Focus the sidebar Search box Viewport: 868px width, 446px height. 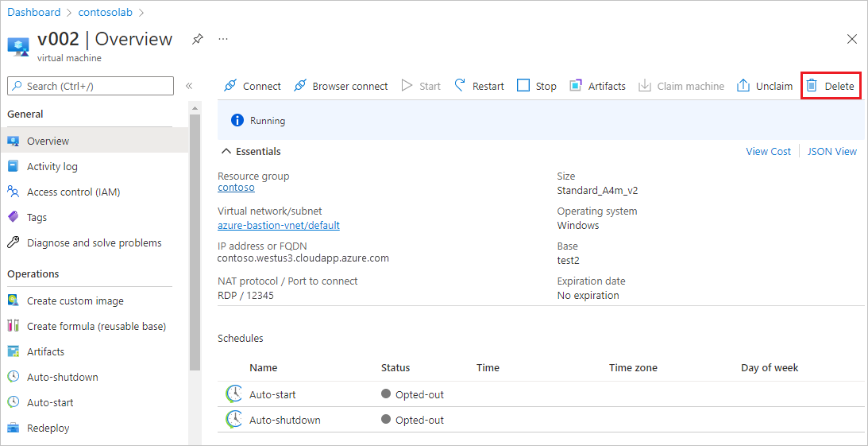click(91, 86)
